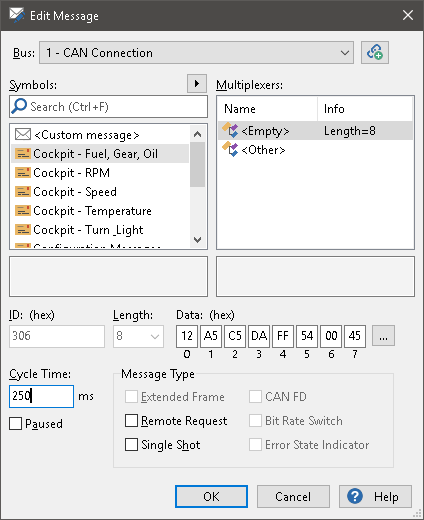Click the Cockpit - RPM symbol icon
The width and height of the screenshot is (424, 520).
(x=23, y=173)
